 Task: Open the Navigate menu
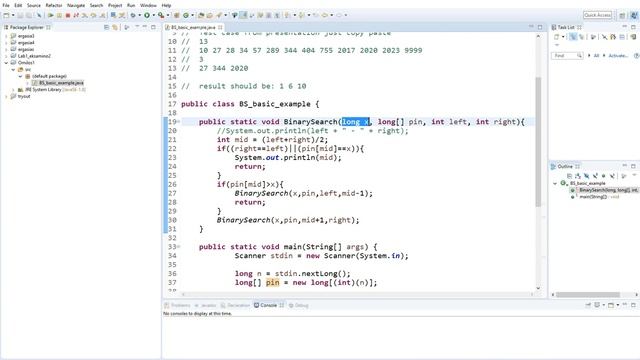pyautogui.click(x=76, y=5)
